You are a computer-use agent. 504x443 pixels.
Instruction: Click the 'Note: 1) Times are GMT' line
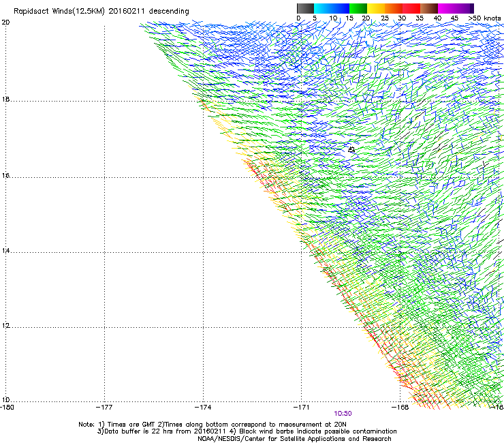(x=212, y=425)
